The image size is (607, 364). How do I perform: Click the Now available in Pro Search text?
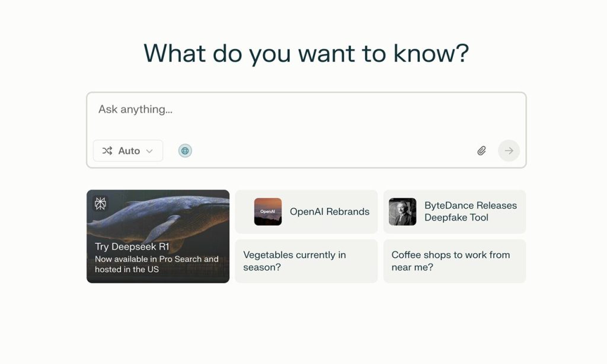[156, 264]
